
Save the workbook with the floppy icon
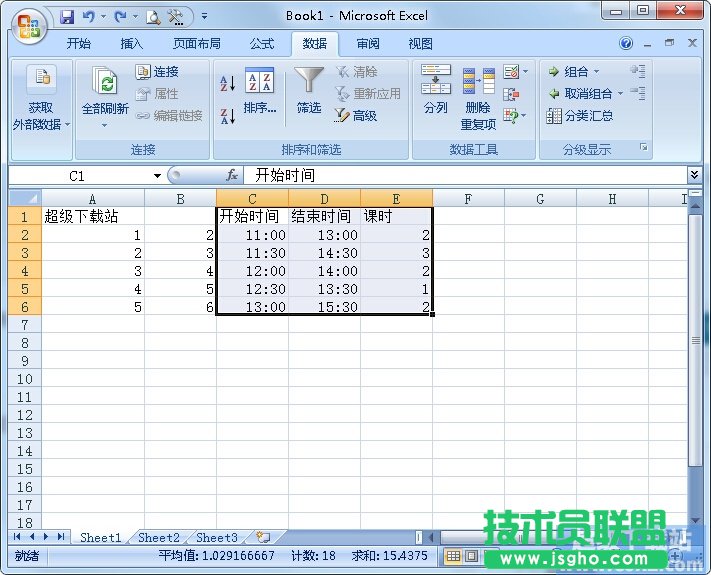point(67,17)
